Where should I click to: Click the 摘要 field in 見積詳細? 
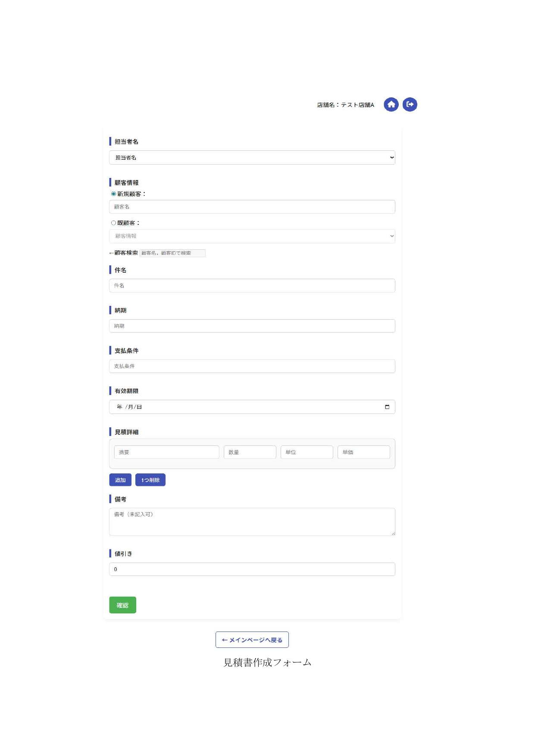click(166, 452)
